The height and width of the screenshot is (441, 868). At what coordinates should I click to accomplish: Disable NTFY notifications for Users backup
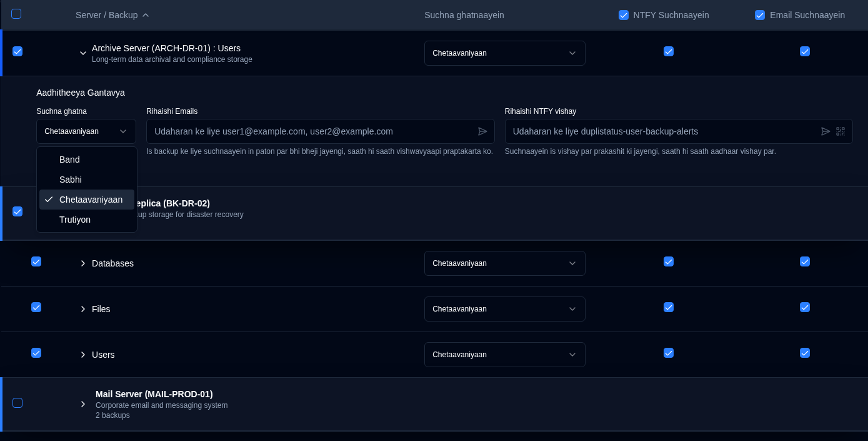(669, 353)
